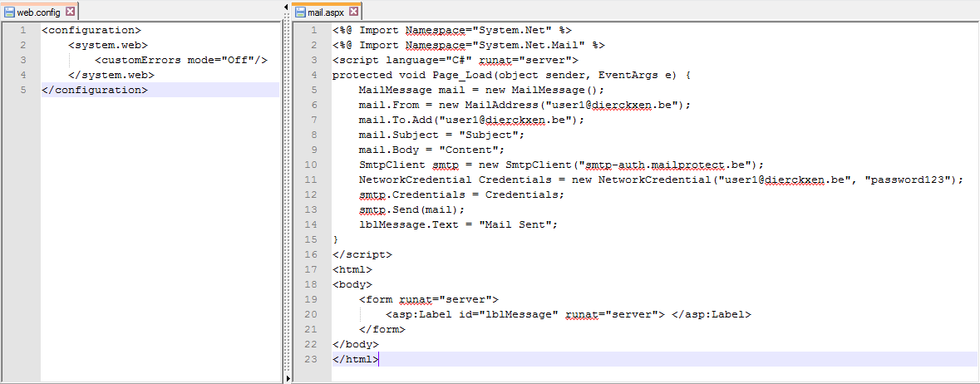Click the mail.From assignment line

(x=525, y=105)
